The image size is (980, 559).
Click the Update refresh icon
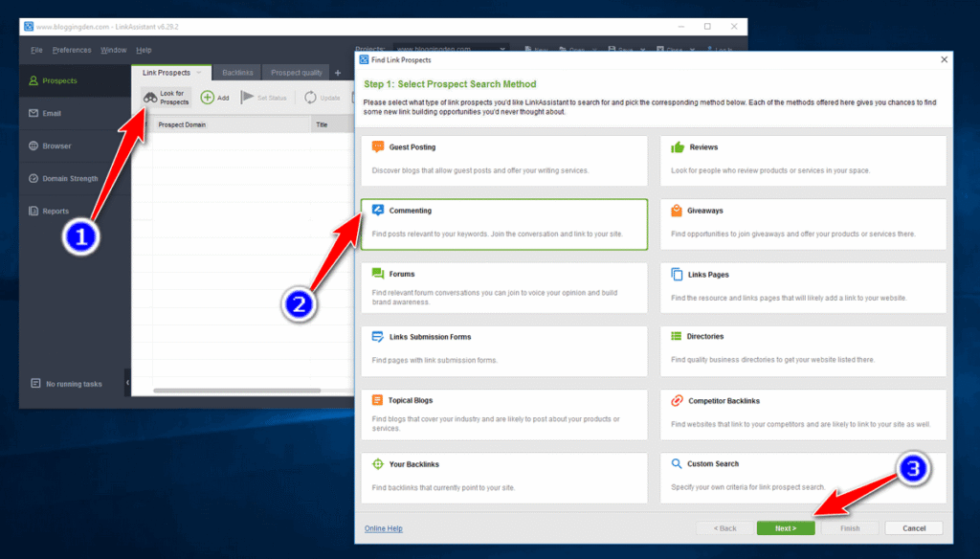(308, 97)
